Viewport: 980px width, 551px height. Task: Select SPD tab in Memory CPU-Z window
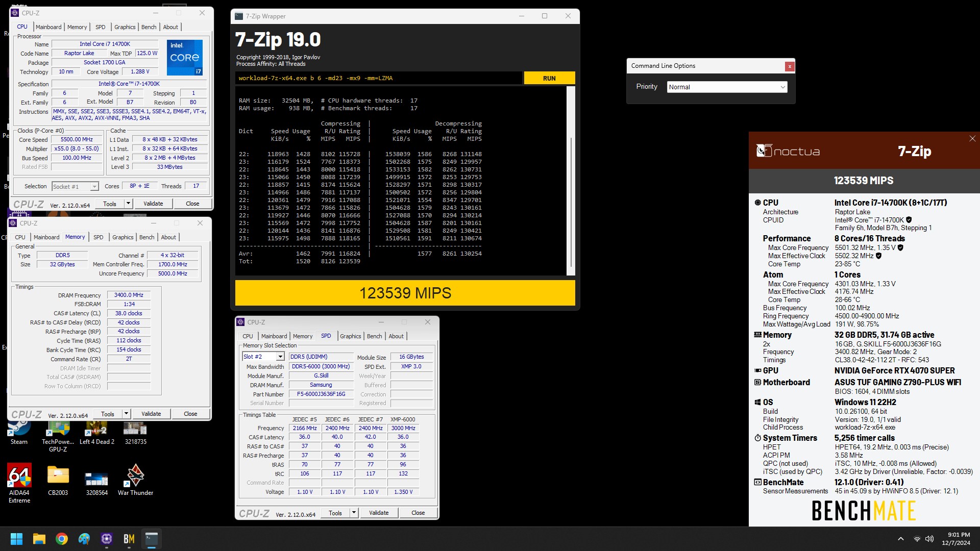[99, 237]
